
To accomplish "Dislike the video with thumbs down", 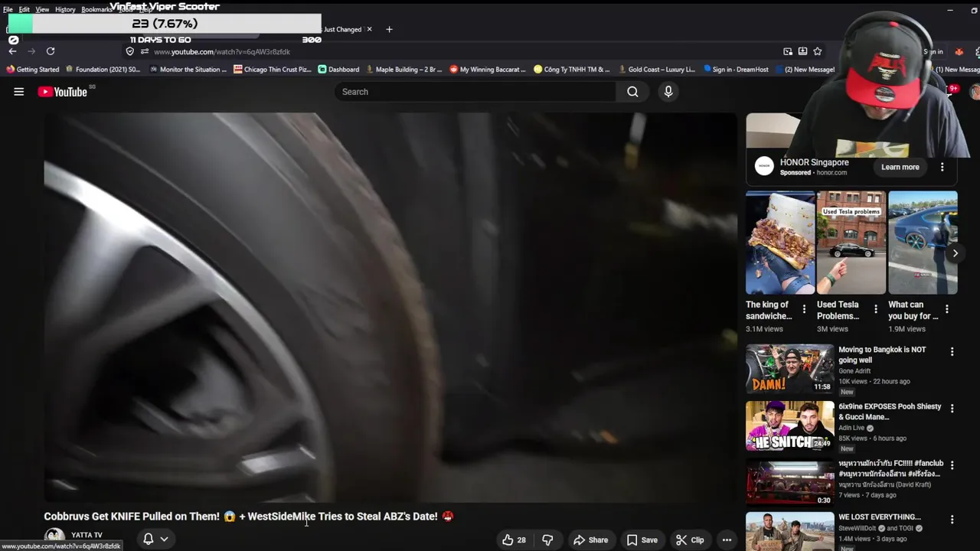I will click(547, 540).
